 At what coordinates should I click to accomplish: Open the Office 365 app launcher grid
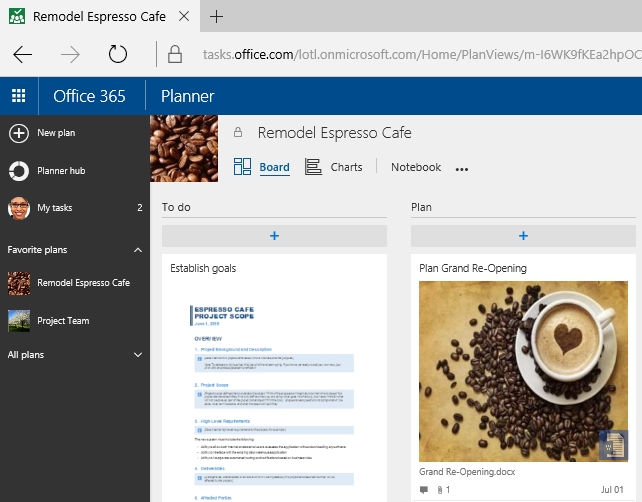click(18, 96)
